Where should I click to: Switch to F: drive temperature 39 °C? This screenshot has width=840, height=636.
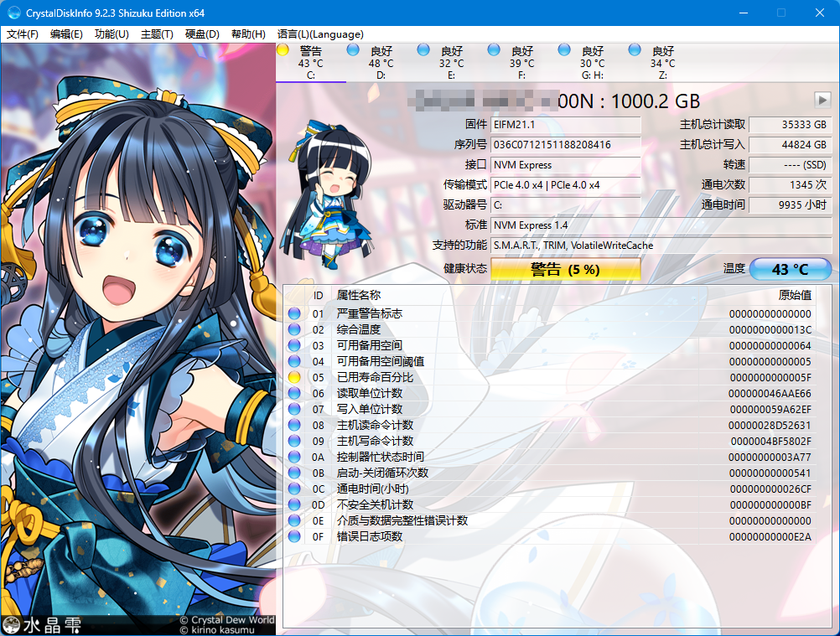521,63
